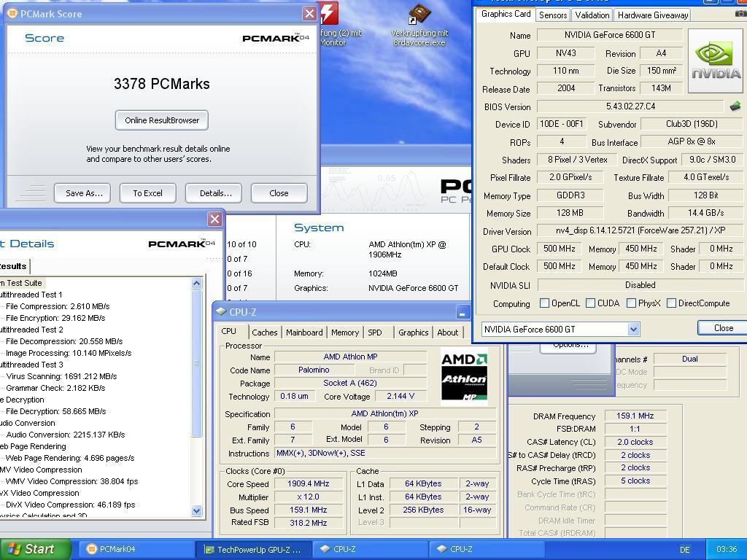The image size is (747, 560).
Task: Select the Grammar Check result row
Action: point(55,388)
